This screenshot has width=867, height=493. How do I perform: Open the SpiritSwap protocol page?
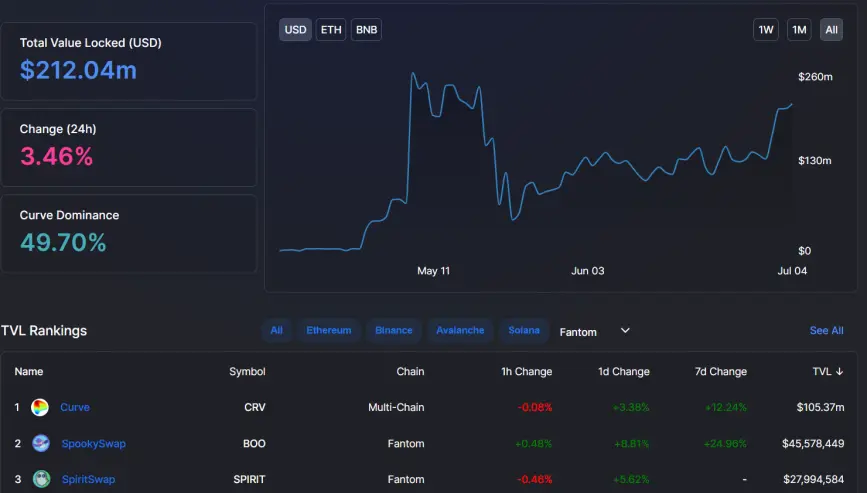click(88, 479)
